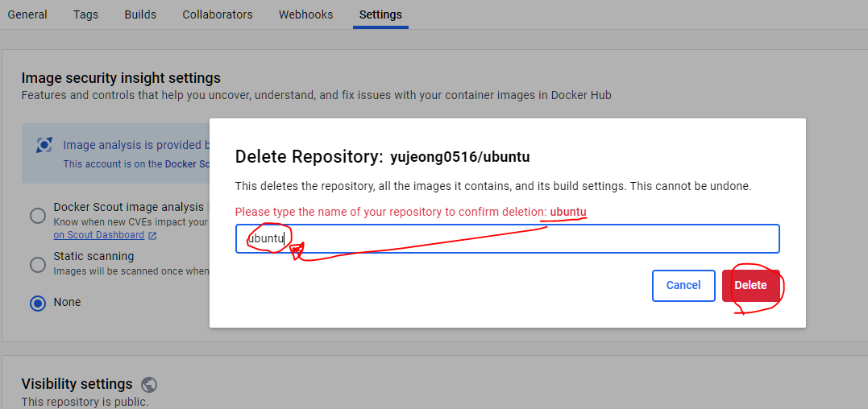The height and width of the screenshot is (409, 868).
Task: Cancel the delete repository dialog
Action: 683,285
